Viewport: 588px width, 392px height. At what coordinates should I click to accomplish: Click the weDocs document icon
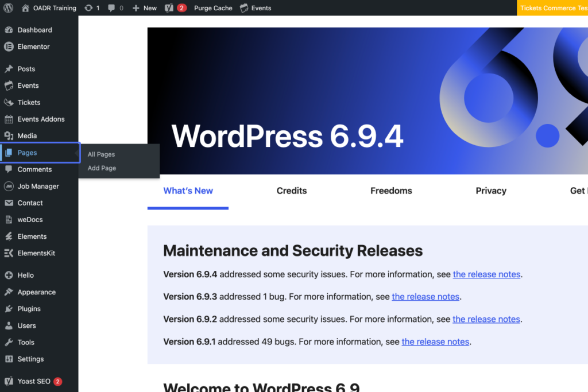click(9, 220)
